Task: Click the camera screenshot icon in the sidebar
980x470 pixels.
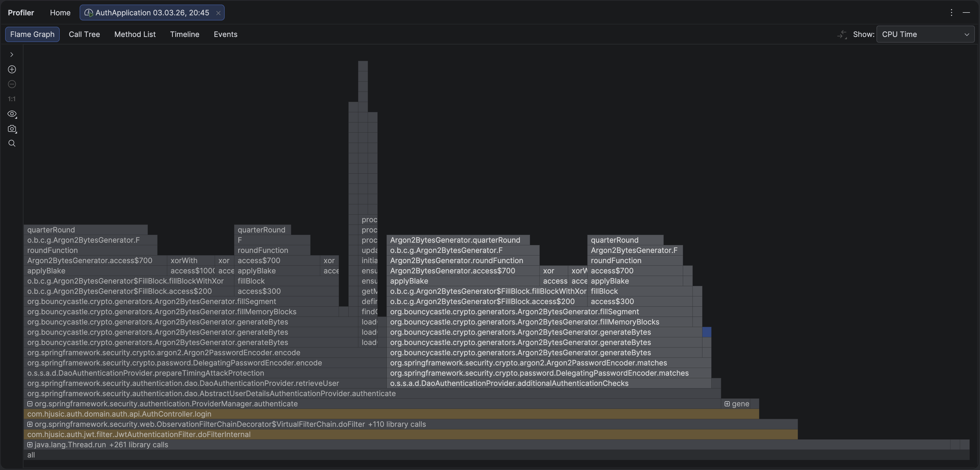Action: click(x=12, y=129)
